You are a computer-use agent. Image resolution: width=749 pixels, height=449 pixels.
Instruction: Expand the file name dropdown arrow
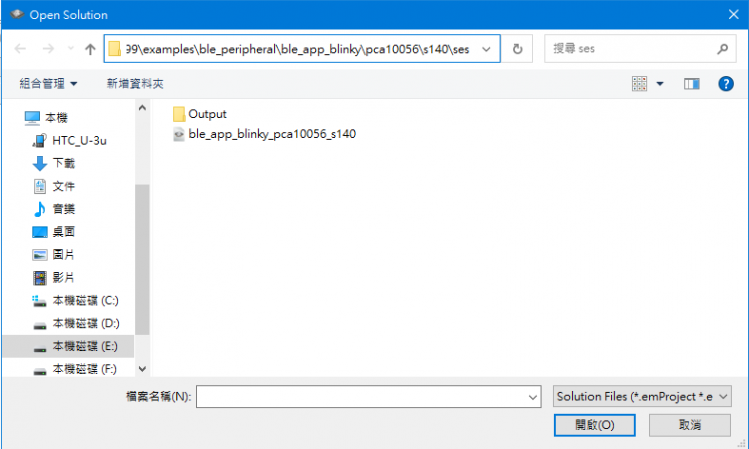click(533, 396)
